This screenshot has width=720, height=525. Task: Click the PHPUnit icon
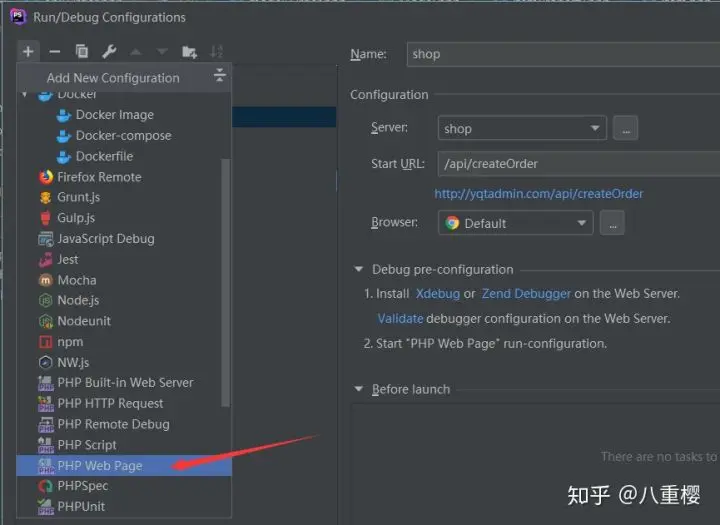click(45, 507)
